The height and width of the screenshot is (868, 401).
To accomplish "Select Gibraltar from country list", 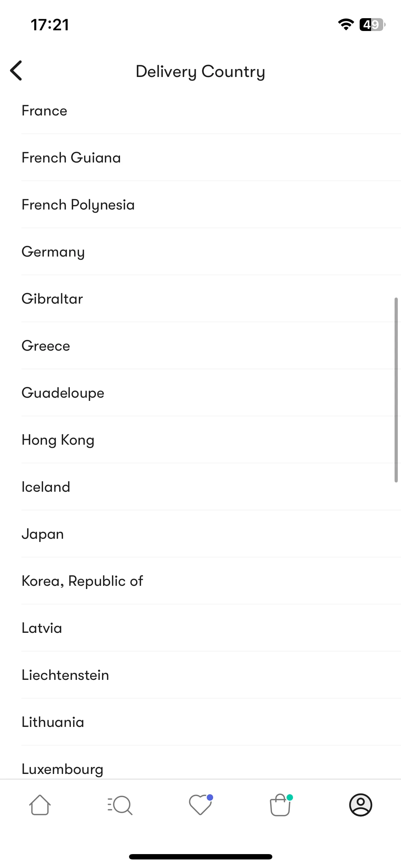I will pos(211,299).
